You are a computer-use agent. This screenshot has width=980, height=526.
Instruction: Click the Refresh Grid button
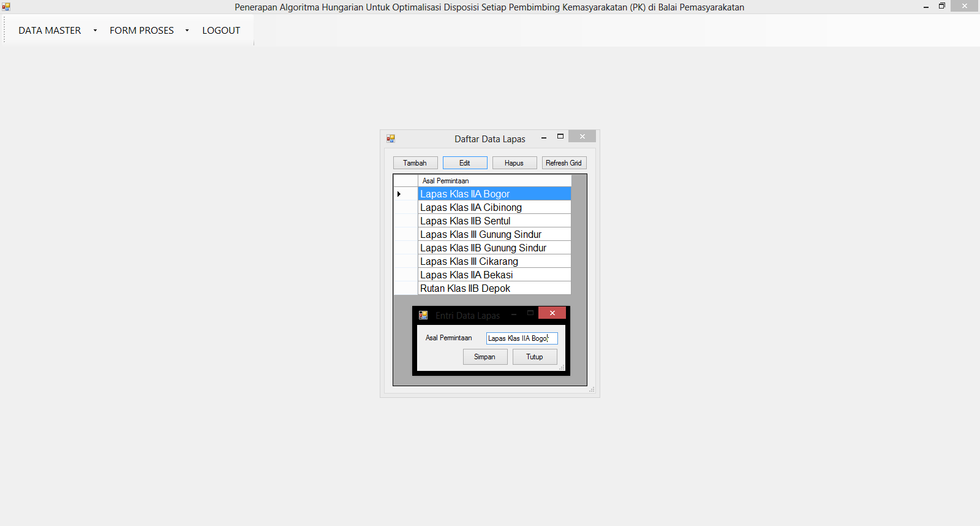tap(563, 163)
